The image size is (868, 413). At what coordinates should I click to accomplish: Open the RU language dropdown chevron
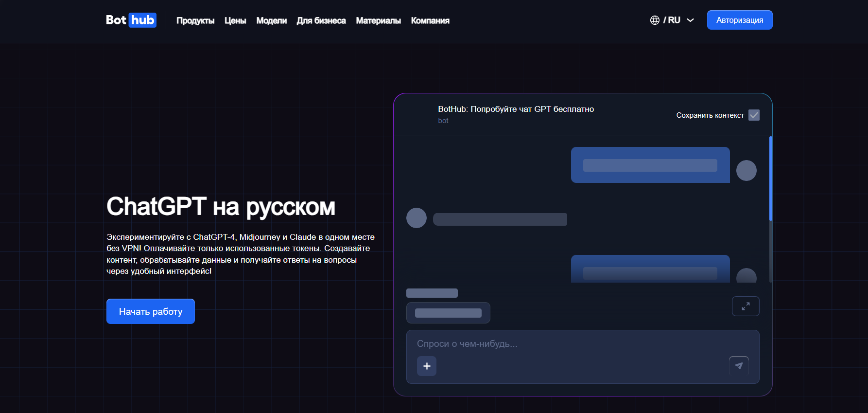[690, 20]
